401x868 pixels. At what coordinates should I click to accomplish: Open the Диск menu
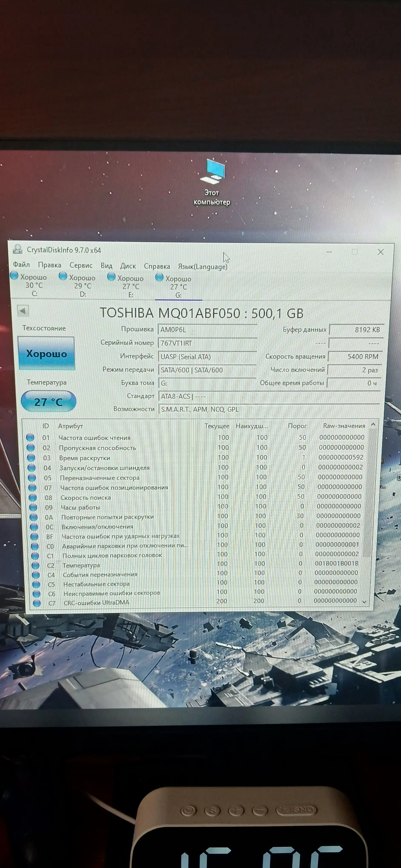click(x=128, y=266)
